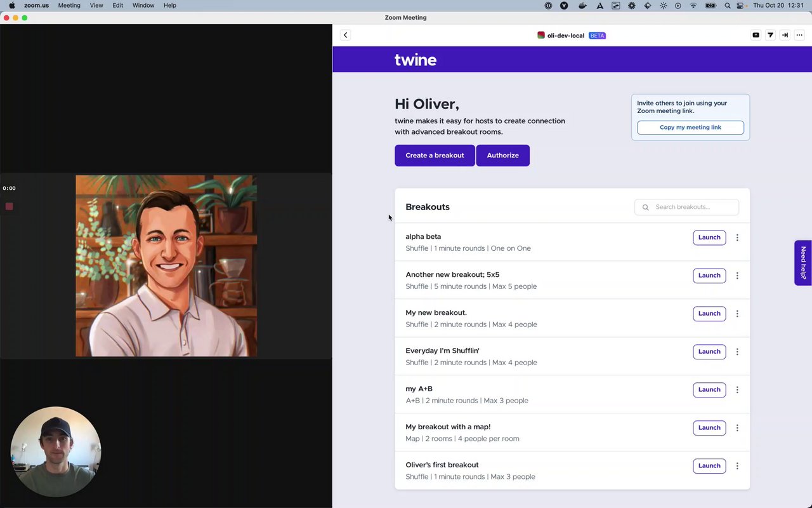Open options menu for Oliver's first breakout
Screen dimensions: 812x508
(737, 466)
